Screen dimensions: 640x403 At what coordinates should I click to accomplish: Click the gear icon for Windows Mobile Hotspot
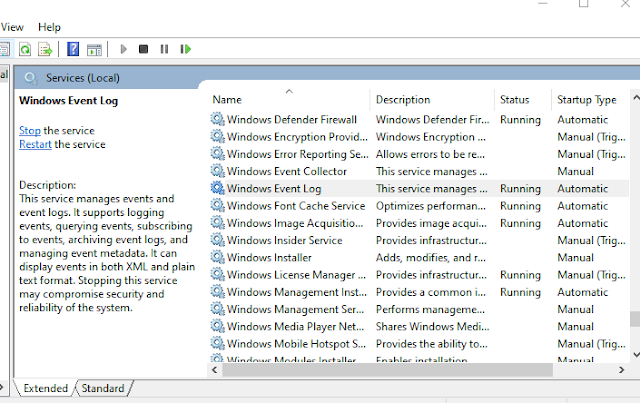click(x=218, y=343)
